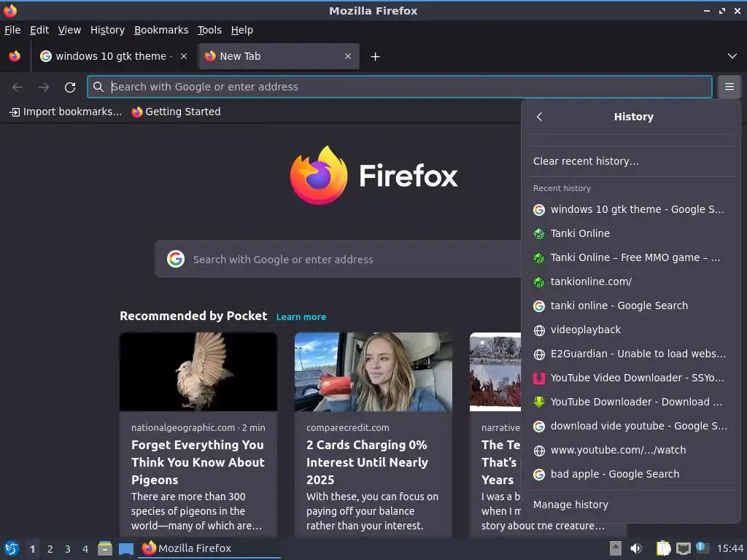Open the Edit menu
Image resolution: width=747 pixels, height=560 pixels.
point(39,30)
